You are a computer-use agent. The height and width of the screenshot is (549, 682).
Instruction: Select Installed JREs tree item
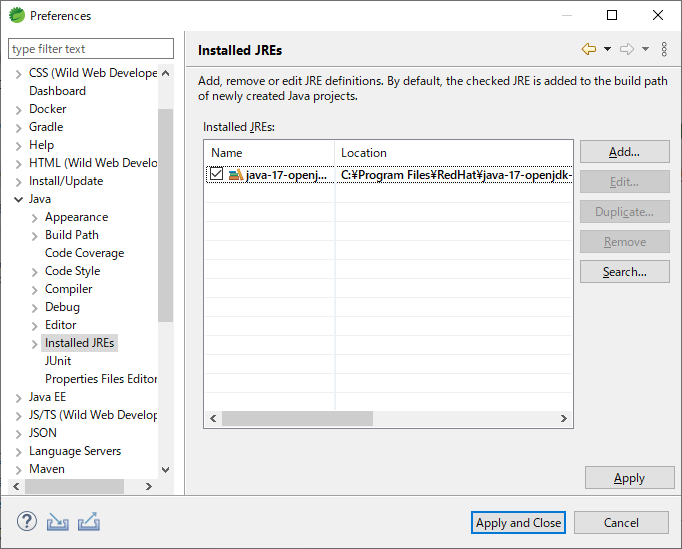pos(79,343)
